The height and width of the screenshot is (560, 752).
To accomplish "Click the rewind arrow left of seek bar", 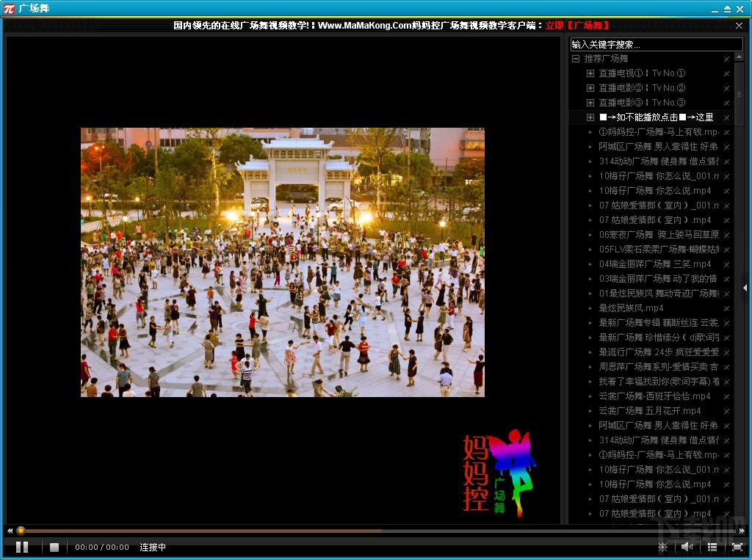I will (x=10, y=531).
